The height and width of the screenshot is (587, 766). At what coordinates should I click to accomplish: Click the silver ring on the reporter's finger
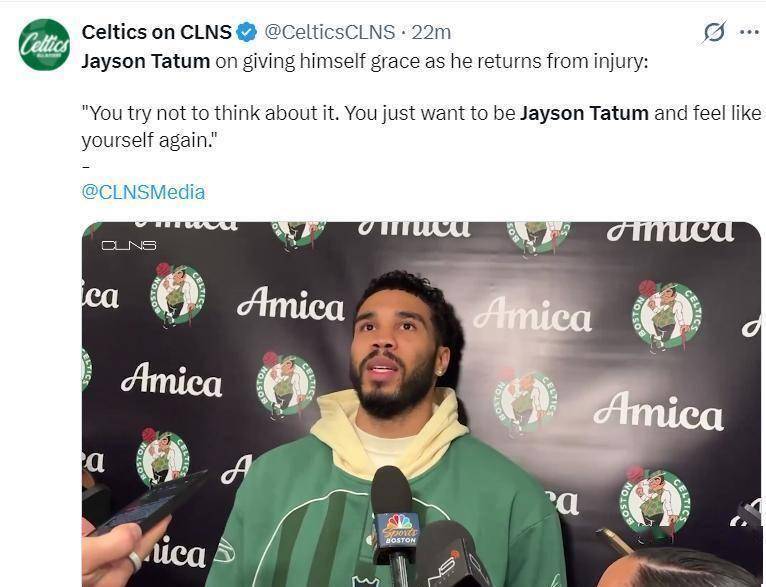(135, 561)
